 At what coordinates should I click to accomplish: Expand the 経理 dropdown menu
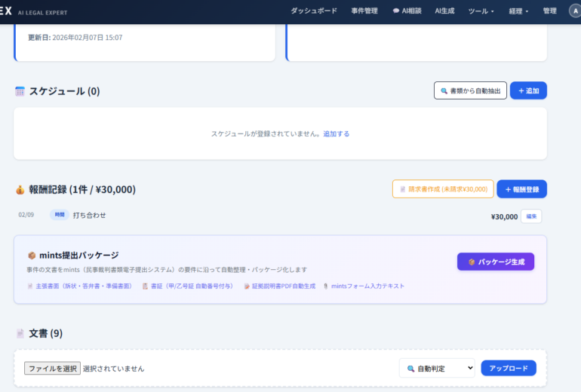pyautogui.click(x=518, y=11)
